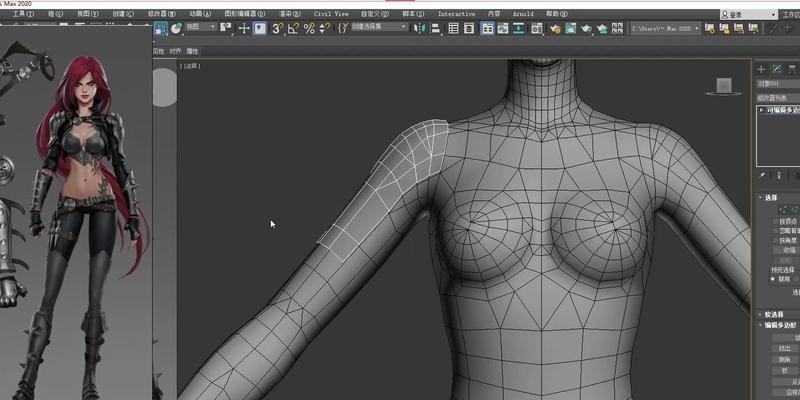800x400 pixels.
Task: Open the project path C:\Users dropdown
Action: pos(666,29)
